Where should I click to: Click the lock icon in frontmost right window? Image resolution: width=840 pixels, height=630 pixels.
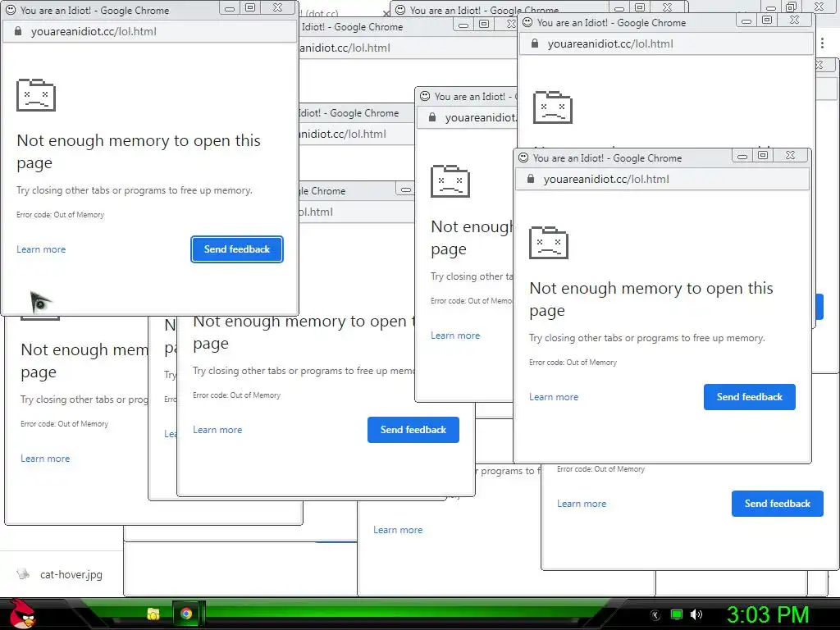[531, 179]
